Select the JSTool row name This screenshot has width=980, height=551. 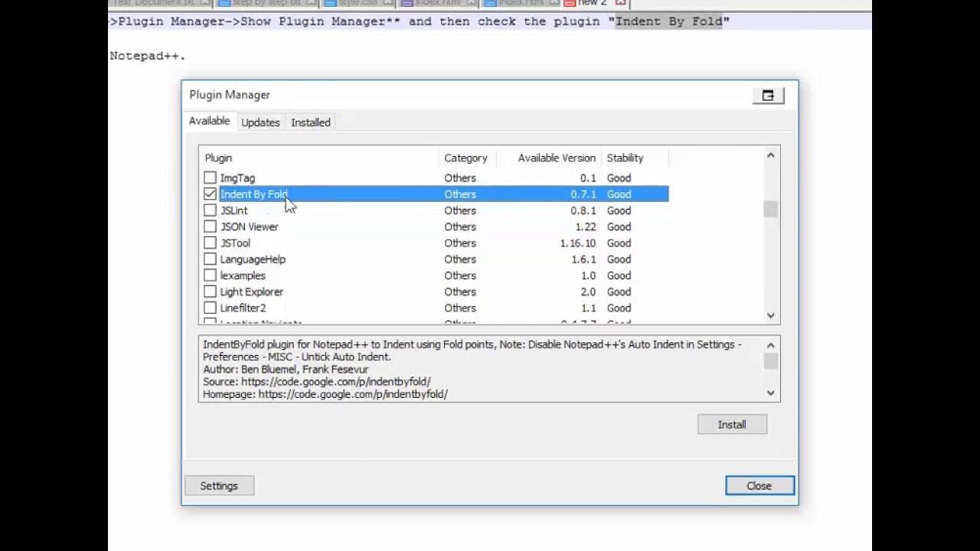coord(235,243)
